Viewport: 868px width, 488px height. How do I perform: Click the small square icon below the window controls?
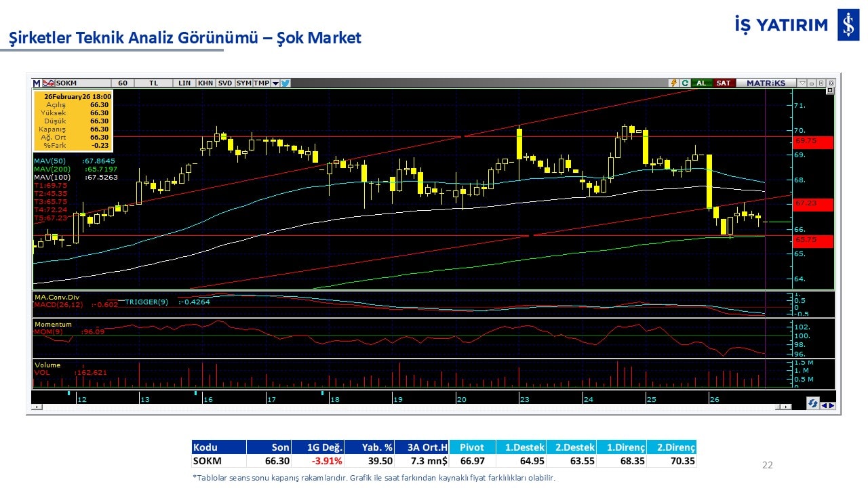(830, 91)
